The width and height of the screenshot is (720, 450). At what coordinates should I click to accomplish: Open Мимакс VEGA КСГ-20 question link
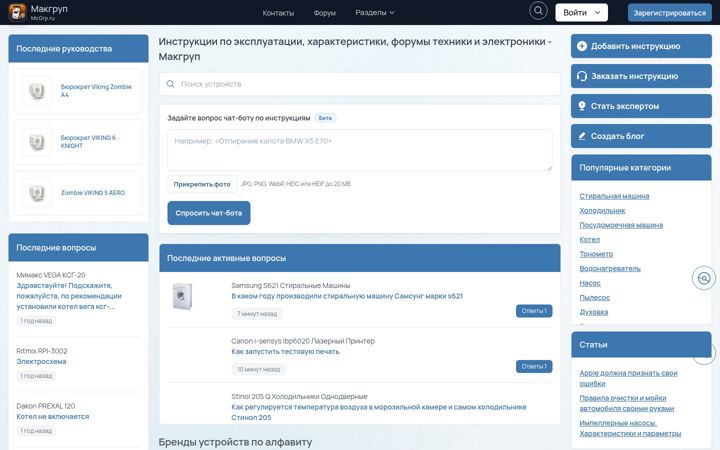(x=69, y=296)
